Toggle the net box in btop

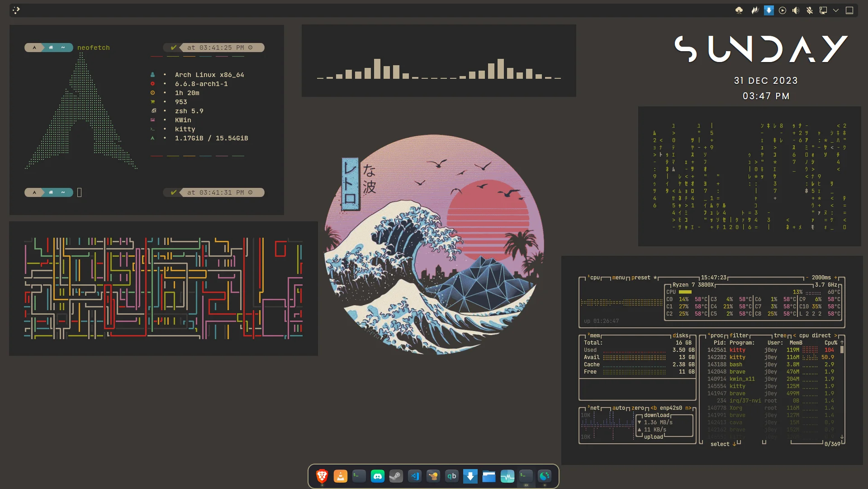[594, 408]
